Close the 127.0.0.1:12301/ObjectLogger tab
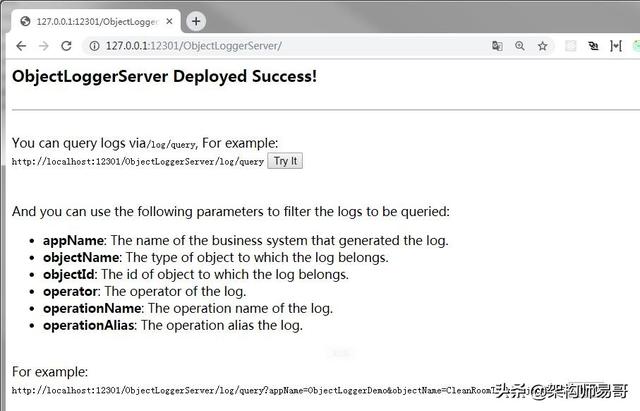The image size is (640, 411). (169, 21)
